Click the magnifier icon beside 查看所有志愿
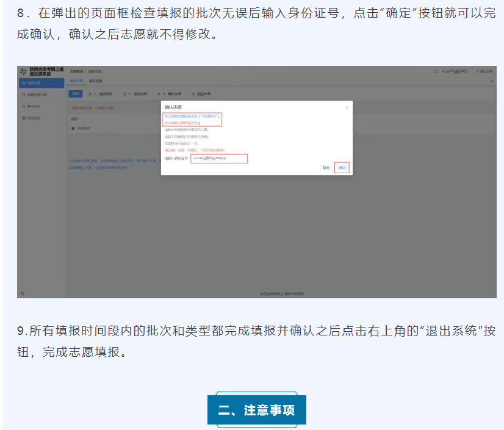504x430 pixels. tap(23, 95)
